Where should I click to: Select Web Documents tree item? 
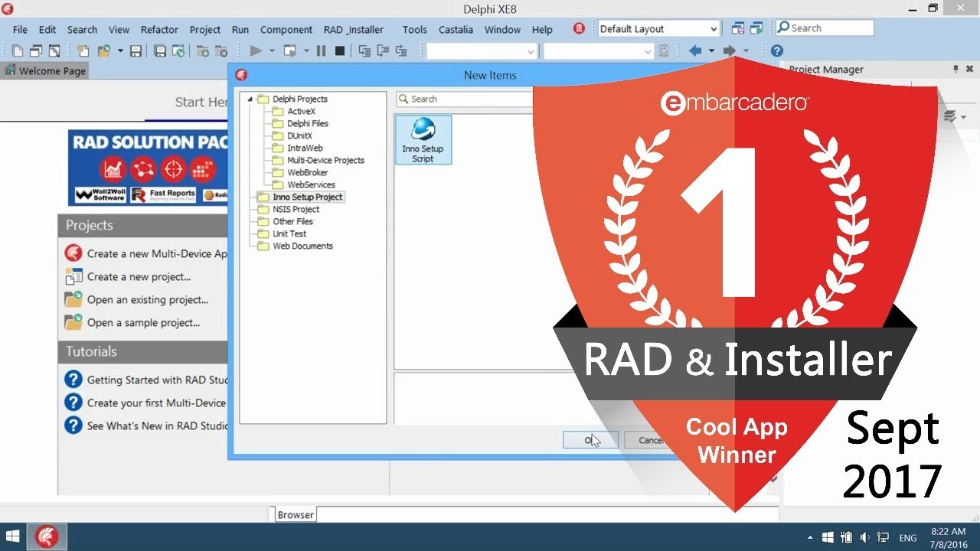pyautogui.click(x=302, y=246)
